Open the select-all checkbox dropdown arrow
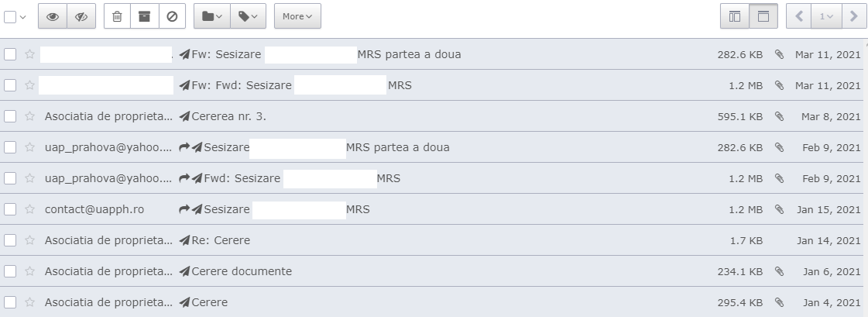 (x=22, y=16)
